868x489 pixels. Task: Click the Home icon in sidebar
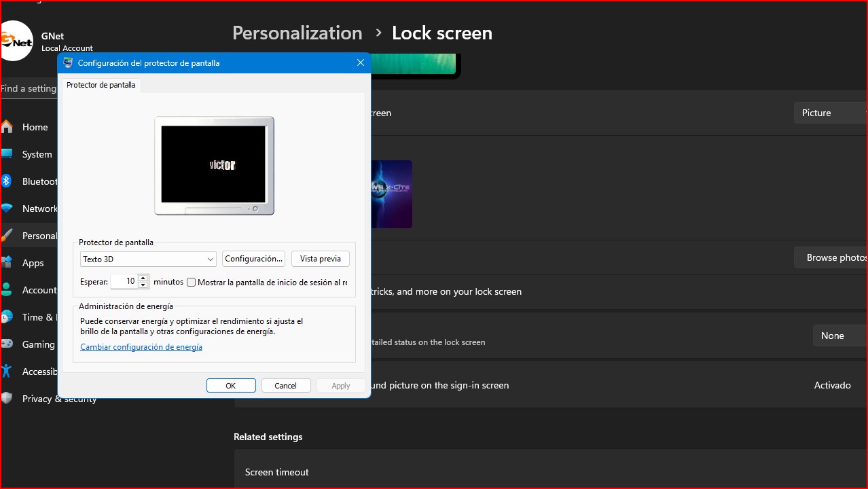[7, 127]
